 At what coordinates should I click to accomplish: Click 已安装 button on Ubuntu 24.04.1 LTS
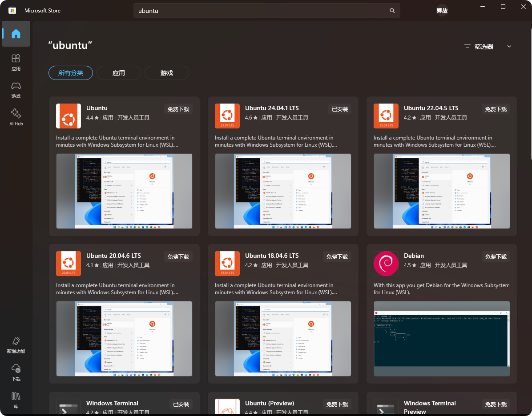point(339,108)
